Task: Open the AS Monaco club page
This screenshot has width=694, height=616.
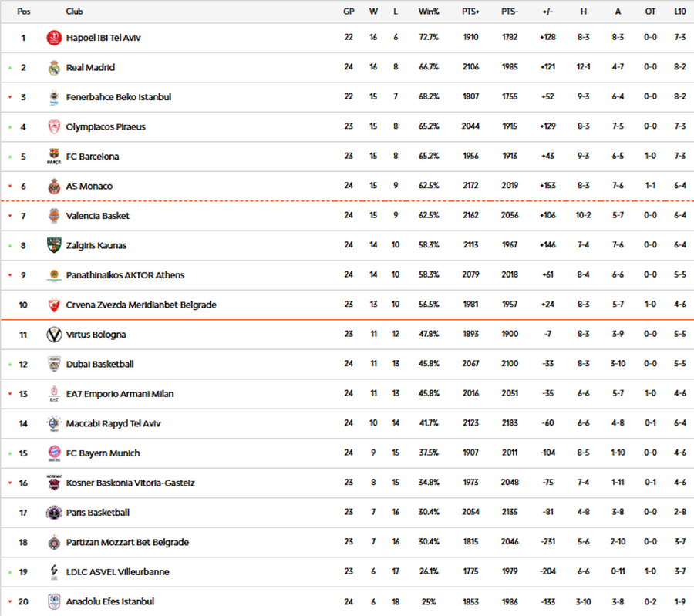Action: (89, 187)
